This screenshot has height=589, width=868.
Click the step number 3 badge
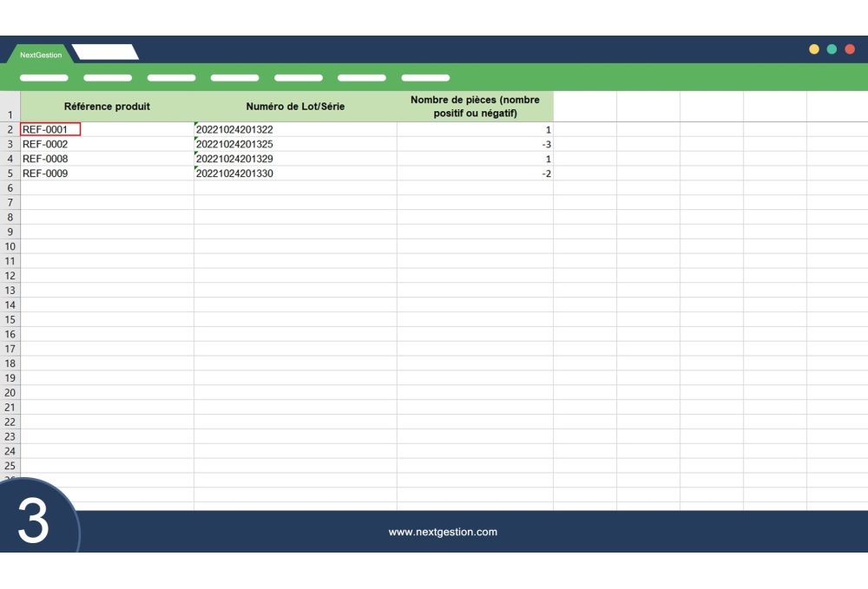pos(34,522)
